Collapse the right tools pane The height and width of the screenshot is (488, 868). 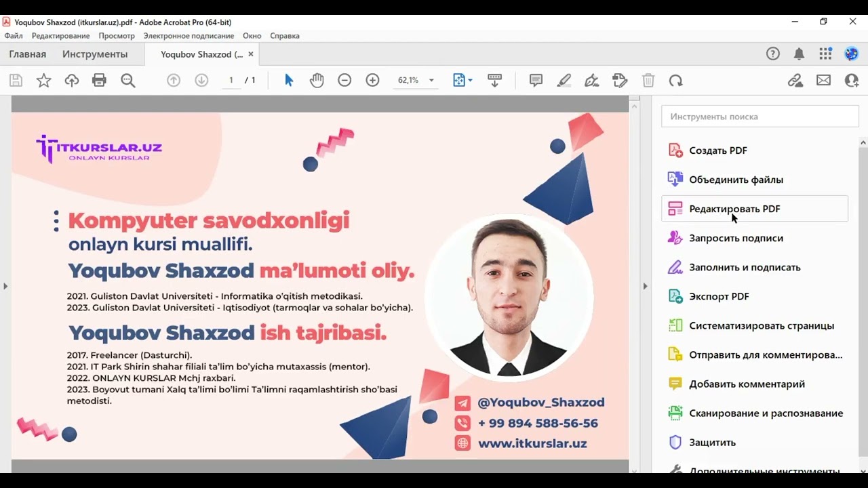(x=645, y=286)
